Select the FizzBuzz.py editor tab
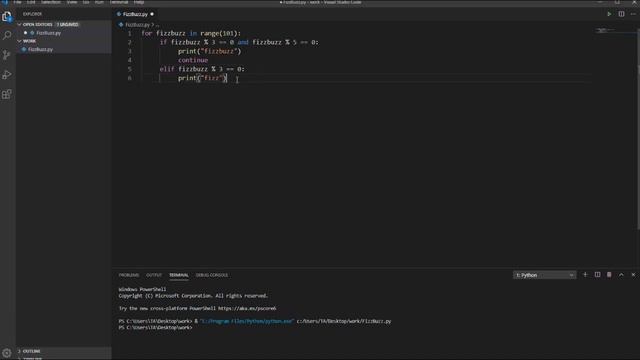The height and width of the screenshot is (360, 640). pos(135,14)
